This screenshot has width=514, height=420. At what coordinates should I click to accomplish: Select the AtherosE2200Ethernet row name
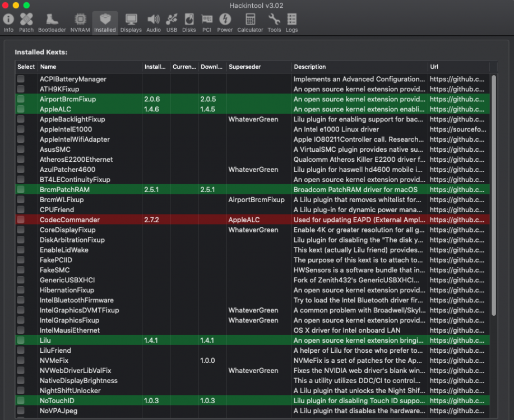[x=76, y=159]
